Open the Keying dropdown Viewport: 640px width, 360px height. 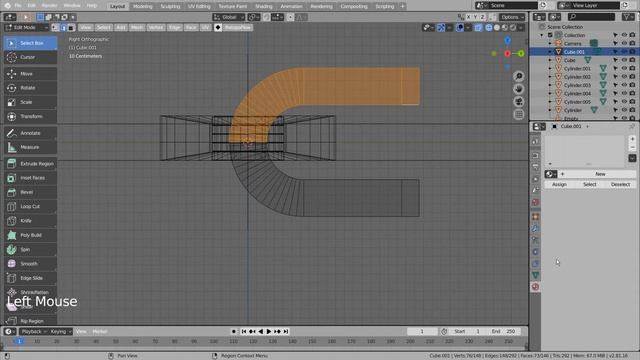point(60,331)
